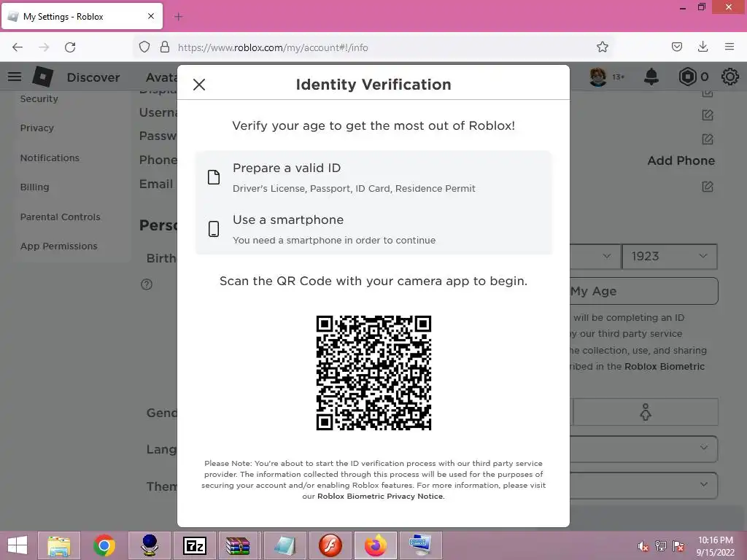Viewport: 747px width, 560px height.
Task: Edit the username with pencil icon
Action: 708,114
